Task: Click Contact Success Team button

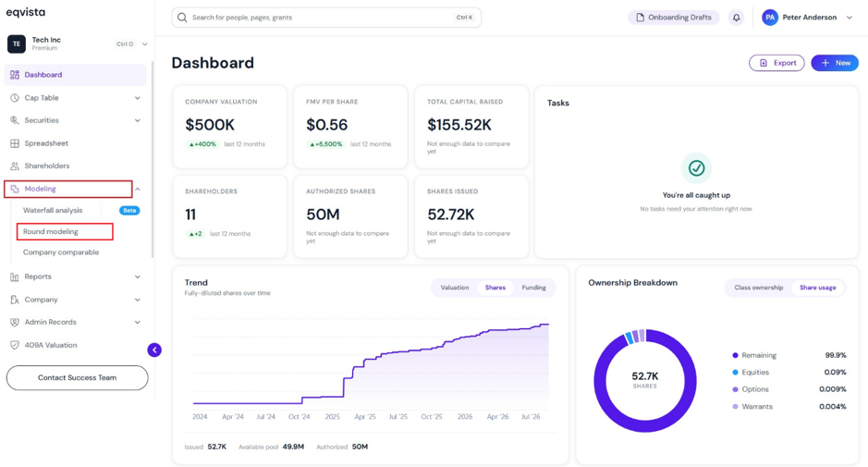Action: [77, 378]
